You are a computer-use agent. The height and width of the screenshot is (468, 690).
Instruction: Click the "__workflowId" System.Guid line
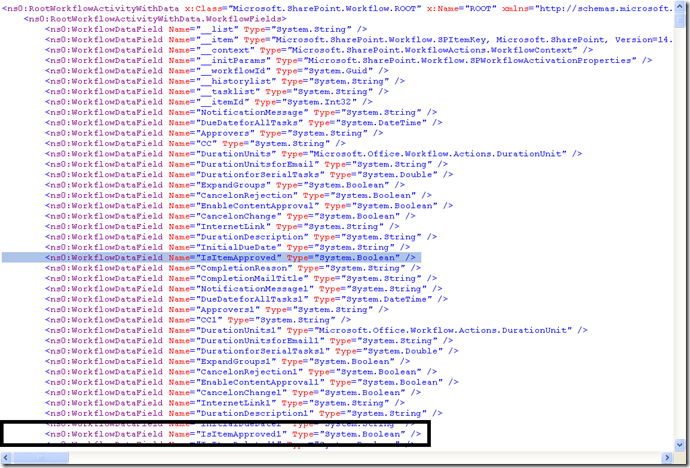coord(217,71)
